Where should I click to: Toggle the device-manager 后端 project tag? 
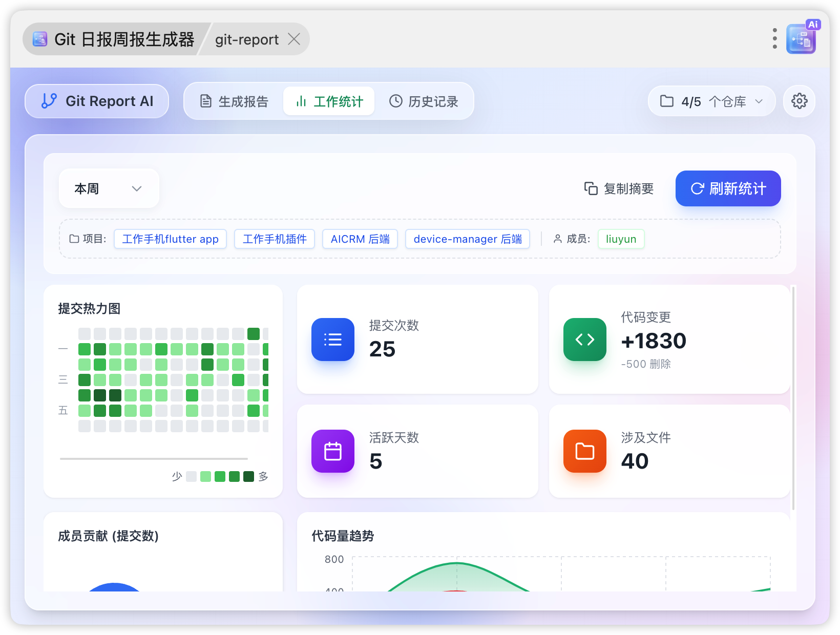point(468,239)
